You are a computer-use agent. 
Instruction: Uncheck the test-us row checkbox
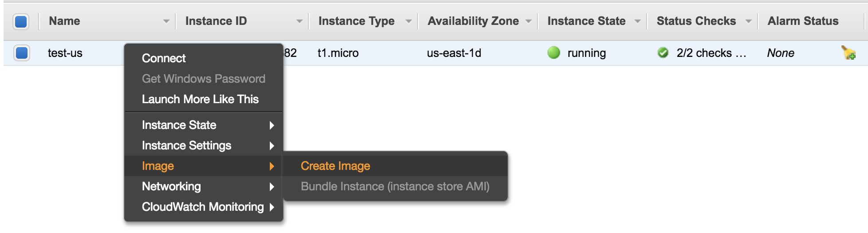[21, 53]
